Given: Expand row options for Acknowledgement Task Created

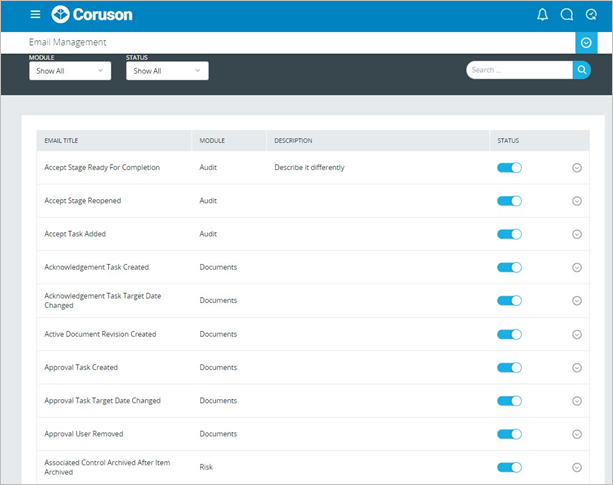Looking at the screenshot, I should (x=577, y=267).
